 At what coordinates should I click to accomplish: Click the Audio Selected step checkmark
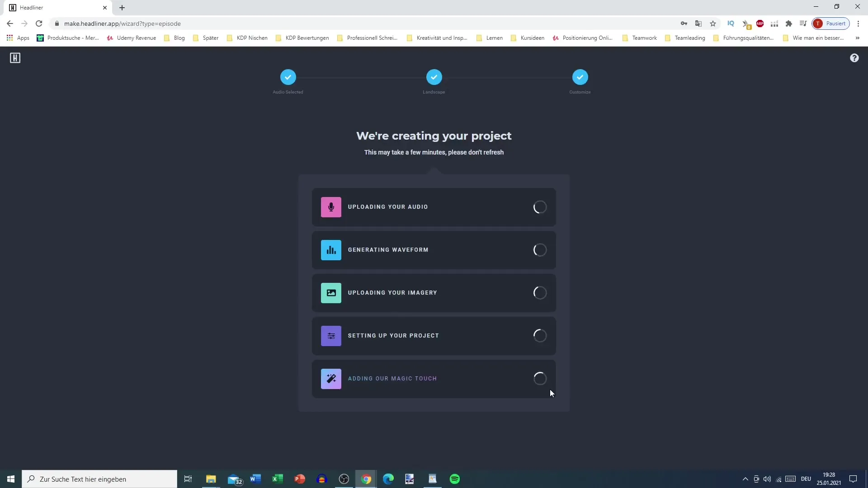tap(288, 77)
